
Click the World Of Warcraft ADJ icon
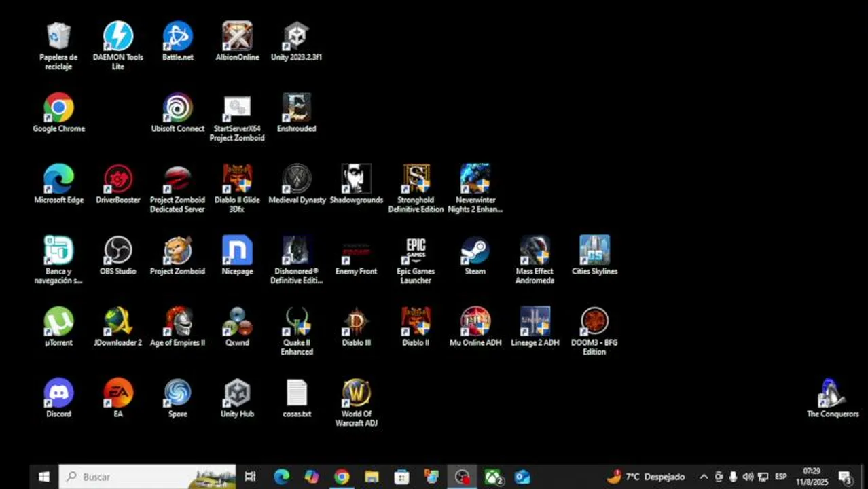point(356,403)
